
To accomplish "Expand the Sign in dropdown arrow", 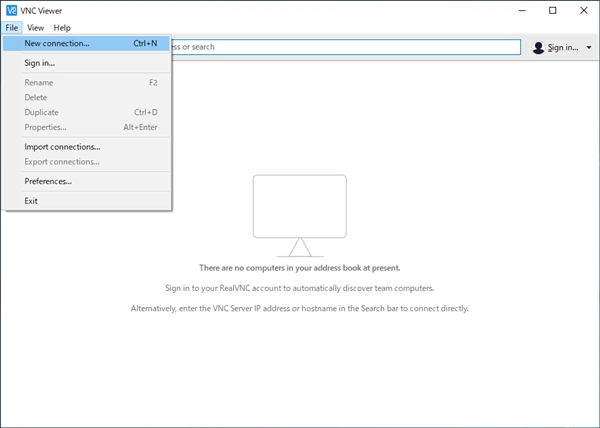I will click(x=589, y=47).
